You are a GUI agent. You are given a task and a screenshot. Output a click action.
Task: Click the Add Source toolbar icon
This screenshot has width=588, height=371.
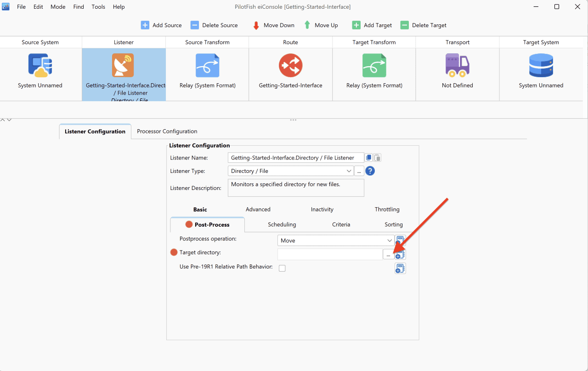coord(145,25)
